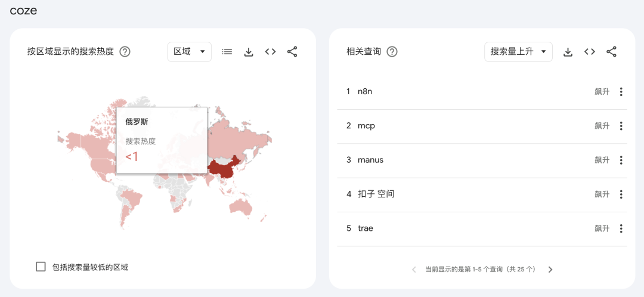
Task: Open help for 相关查询
Action: pyautogui.click(x=392, y=52)
